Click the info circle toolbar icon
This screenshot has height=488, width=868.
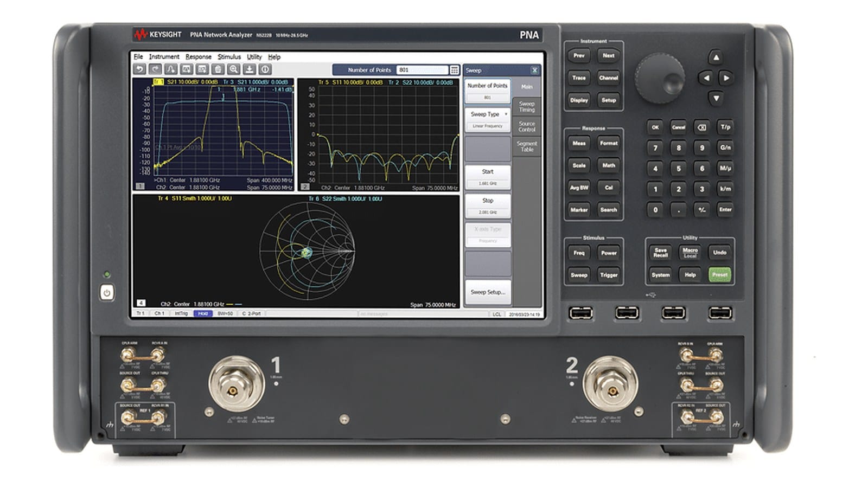(265, 69)
